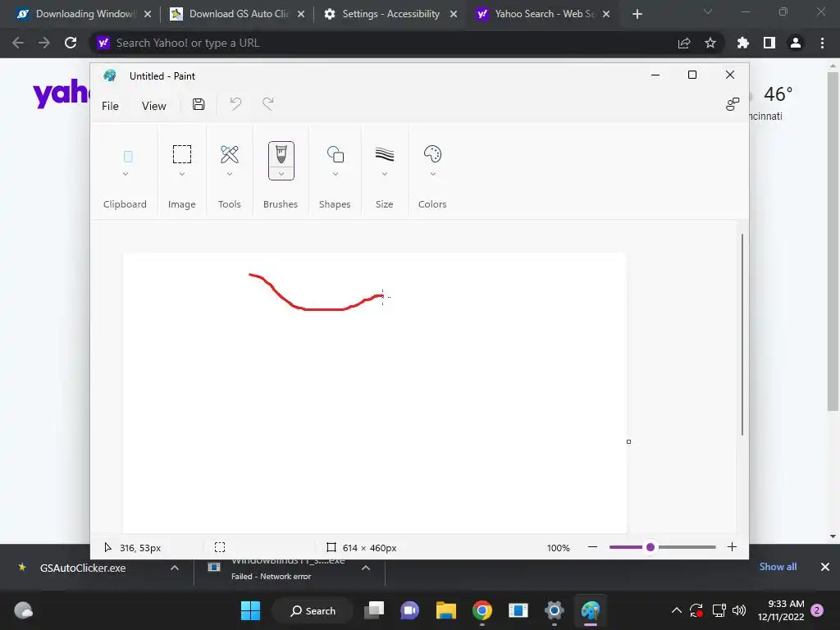
Task: Open the Shapes icon
Action: point(336,154)
